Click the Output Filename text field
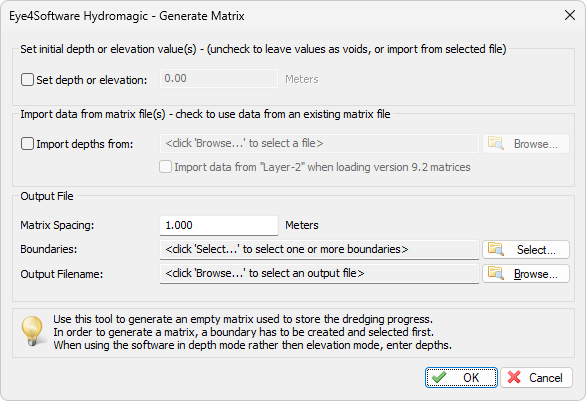586x401 pixels. tap(319, 274)
